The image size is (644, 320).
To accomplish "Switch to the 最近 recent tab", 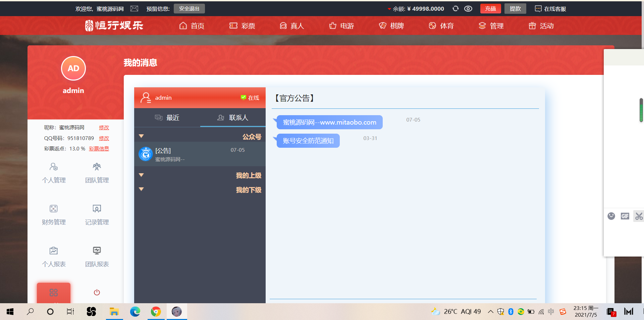I will pos(167,118).
